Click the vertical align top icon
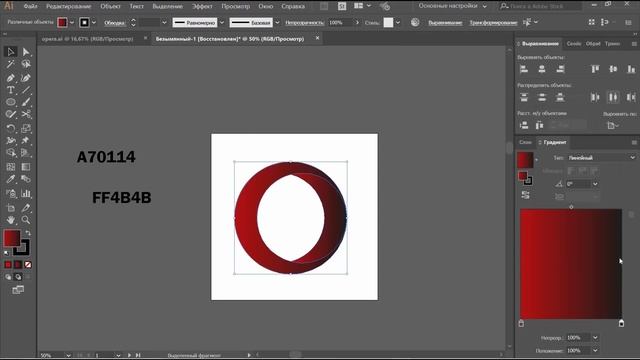This screenshot has width=640, height=360. click(x=595, y=69)
